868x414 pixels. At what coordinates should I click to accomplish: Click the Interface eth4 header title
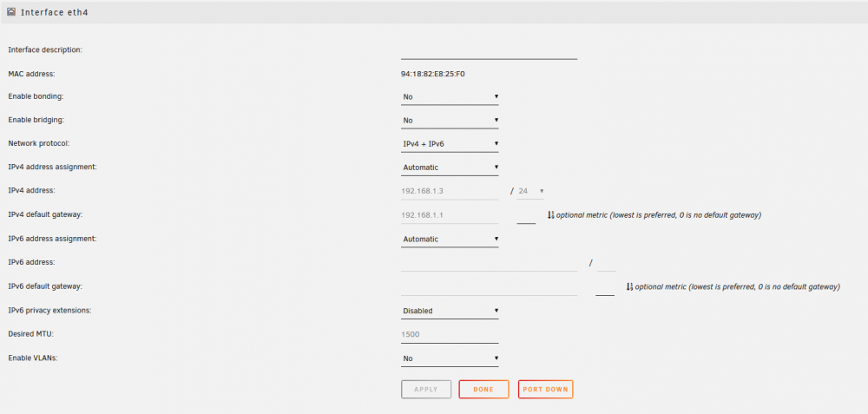point(54,12)
